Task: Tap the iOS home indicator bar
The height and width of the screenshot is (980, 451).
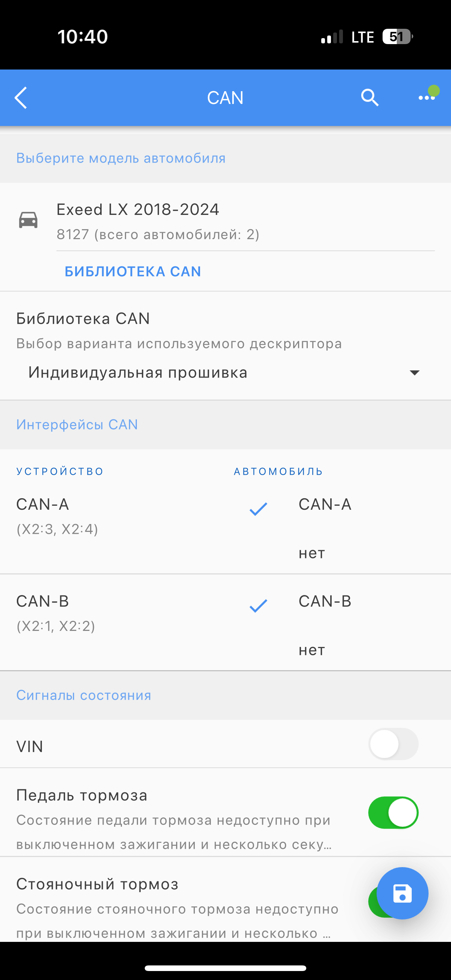Action: [x=225, y=968]
